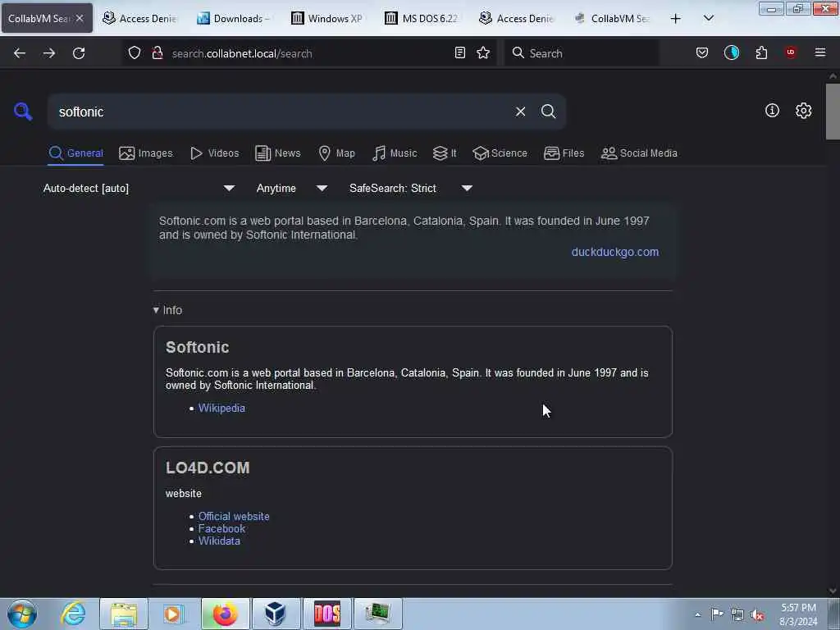View site connection security padlock

[x=157, y=52]
